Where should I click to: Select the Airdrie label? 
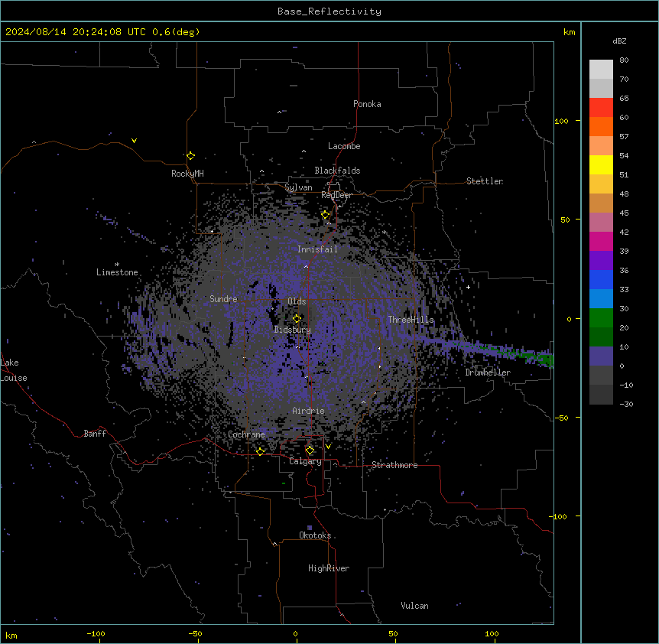[x=309, y=411]
